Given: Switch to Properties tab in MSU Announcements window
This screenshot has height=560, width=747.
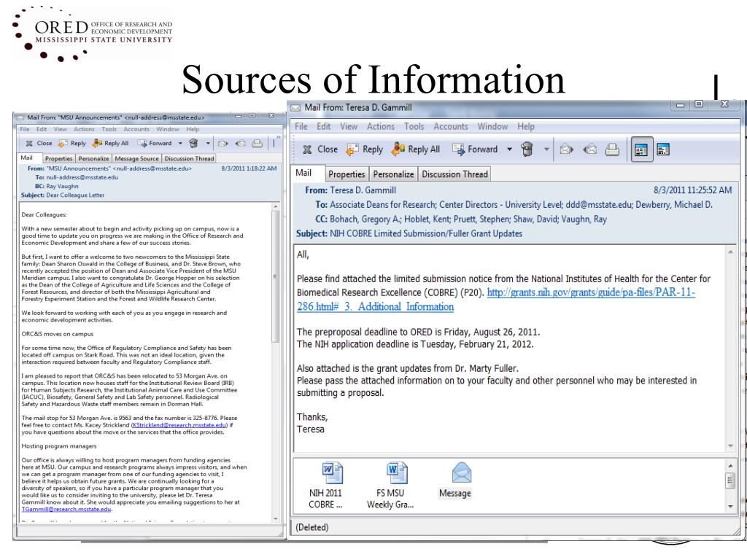Looking at the screenshot, I should click(58, 158).
